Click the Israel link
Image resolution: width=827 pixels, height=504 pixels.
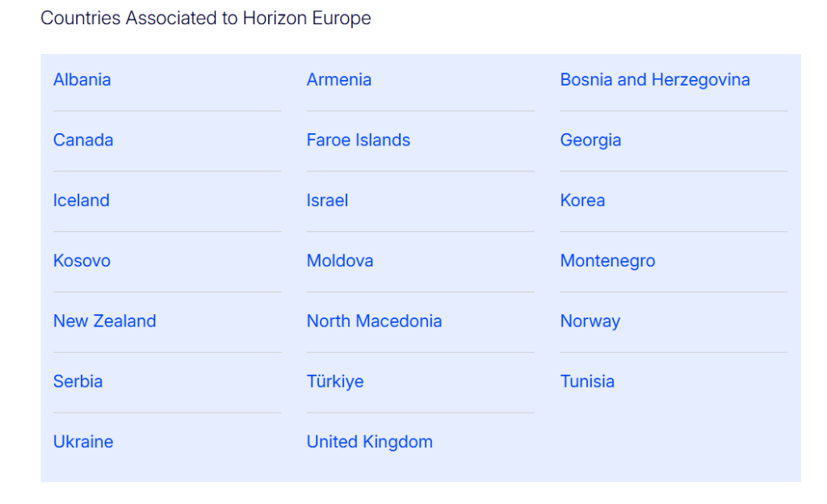click(x=327, y=200)
